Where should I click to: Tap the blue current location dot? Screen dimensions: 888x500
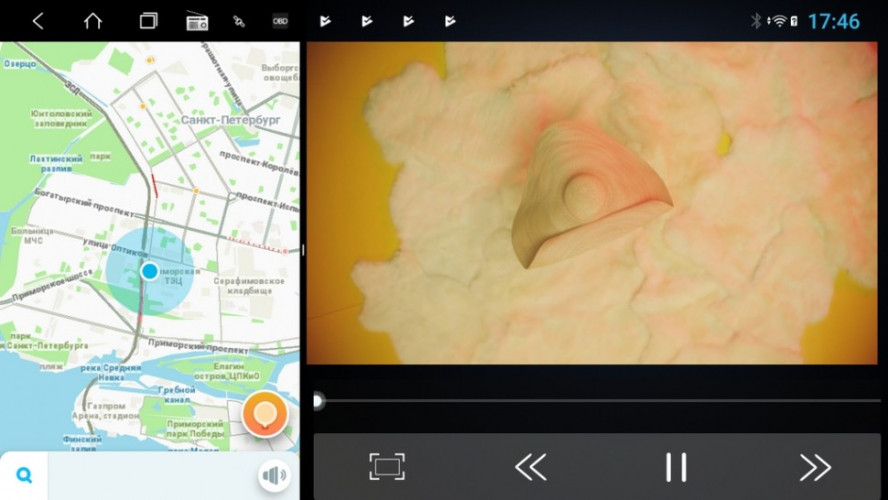[x=150, y=271]
